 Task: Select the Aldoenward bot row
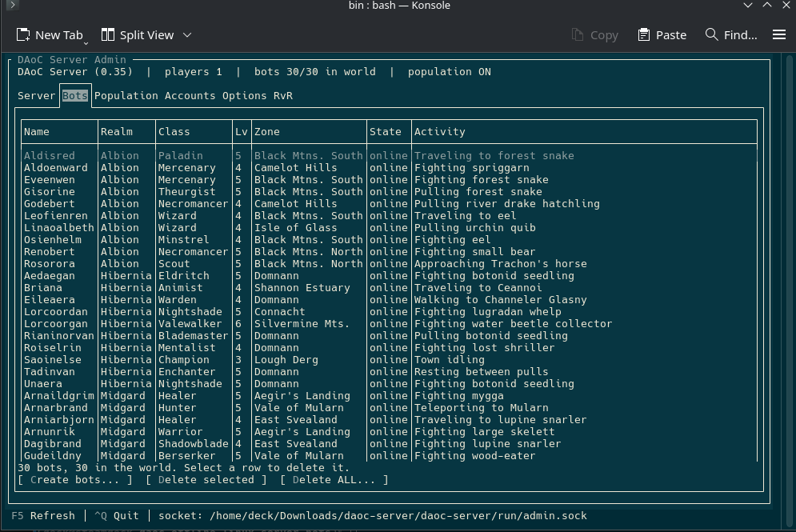[390, 167]
